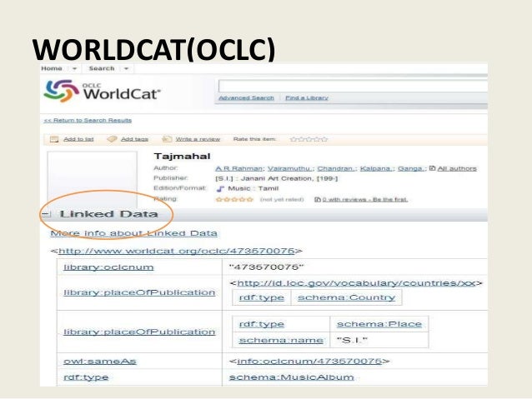The width and height of the screenshot is (532, 399).
Task: Click owl:sameAs property link
Action: pos(100,361)
